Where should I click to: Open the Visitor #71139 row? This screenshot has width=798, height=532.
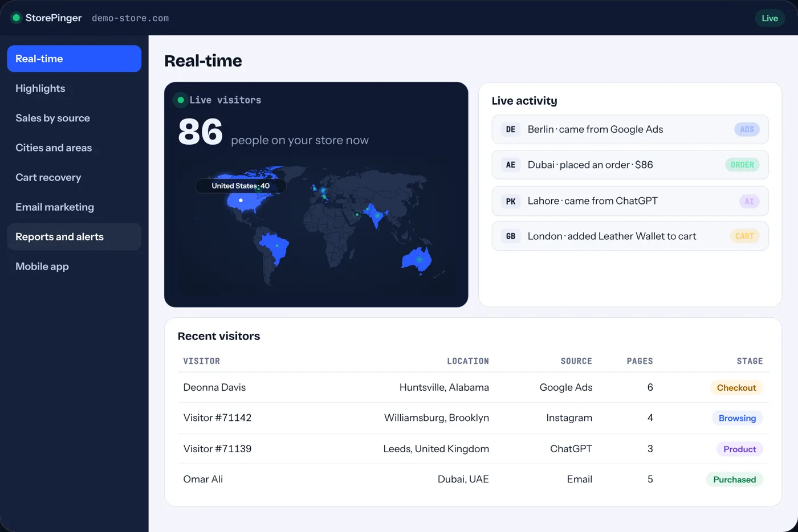(473, 449)
